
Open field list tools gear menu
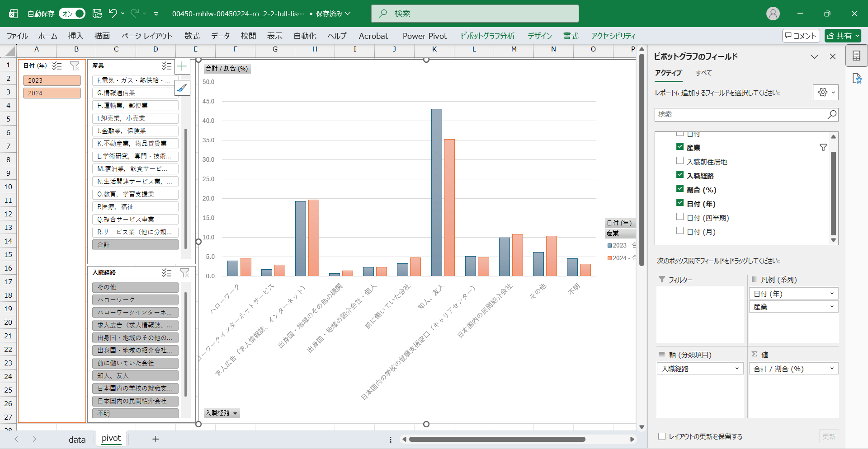(x=826, y=93)
